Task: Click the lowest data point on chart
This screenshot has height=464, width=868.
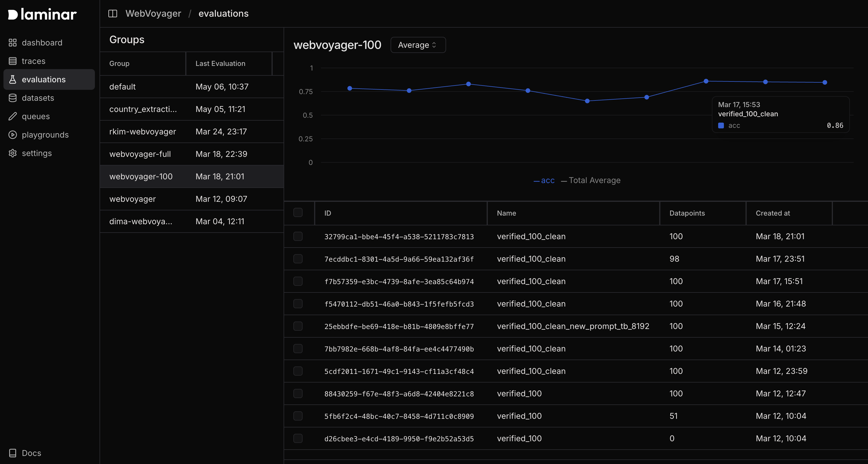Action: point(587,101)
